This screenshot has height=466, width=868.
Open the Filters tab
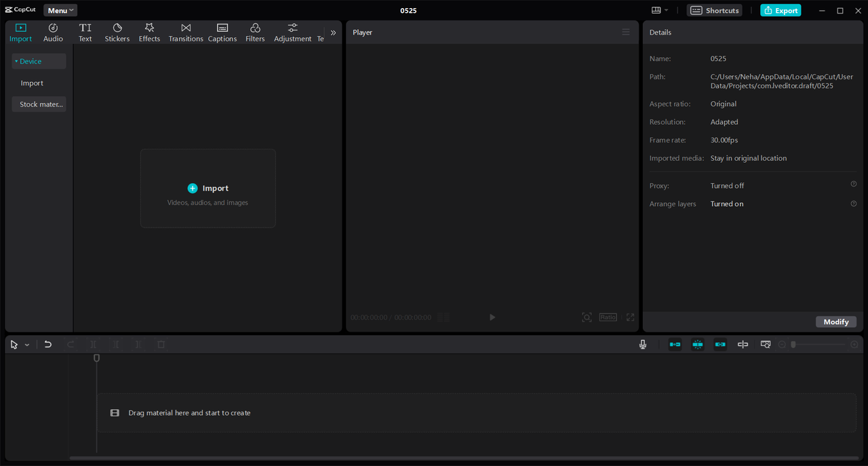255,33
